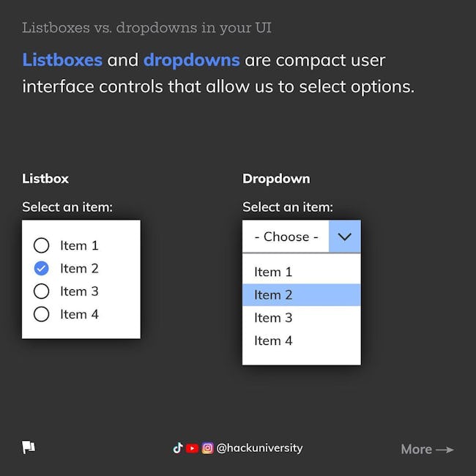Select the Item 1 radio button in Listbox
476x476 pixels.
[x=41, y=245]
